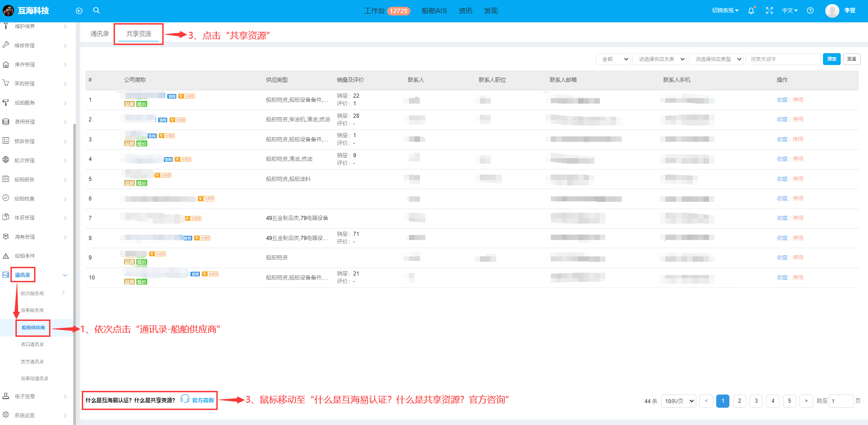Click 停用 in row 4
This screenshot has width=868, height=425.
pyautogui.click(x=798, y=159)
